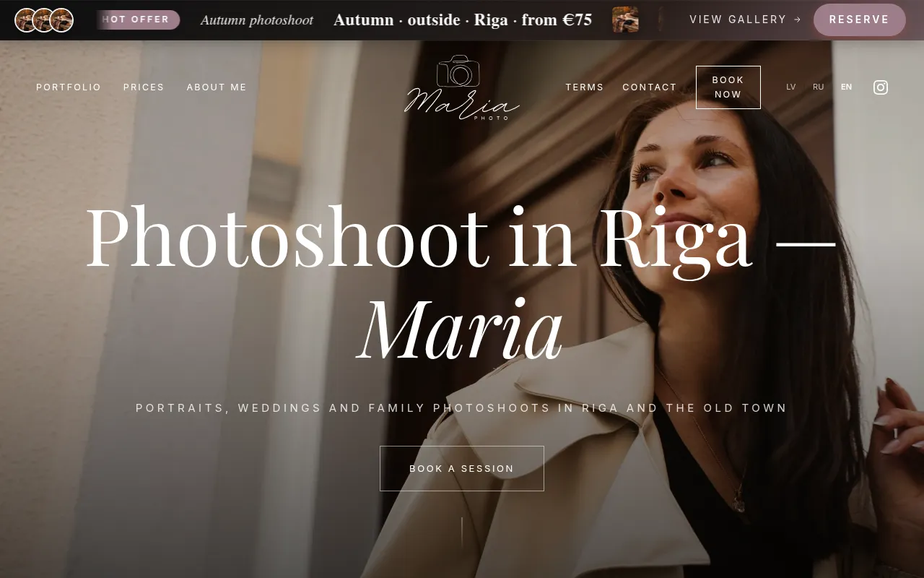Image resolution: width=924 pixels, height=578 pixels.
Task: Switch language to RU
Action: [819, 87]
